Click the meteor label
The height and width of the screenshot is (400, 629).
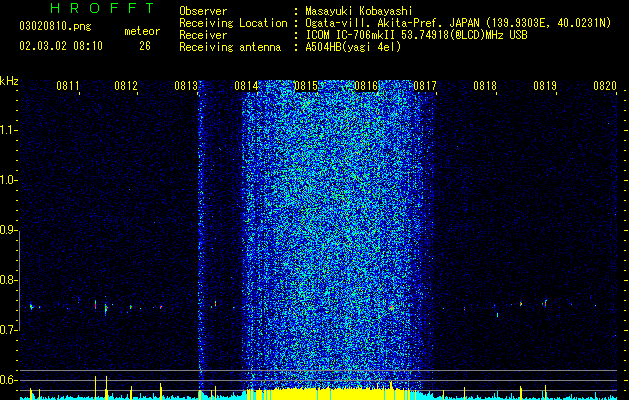pos(142,31)
